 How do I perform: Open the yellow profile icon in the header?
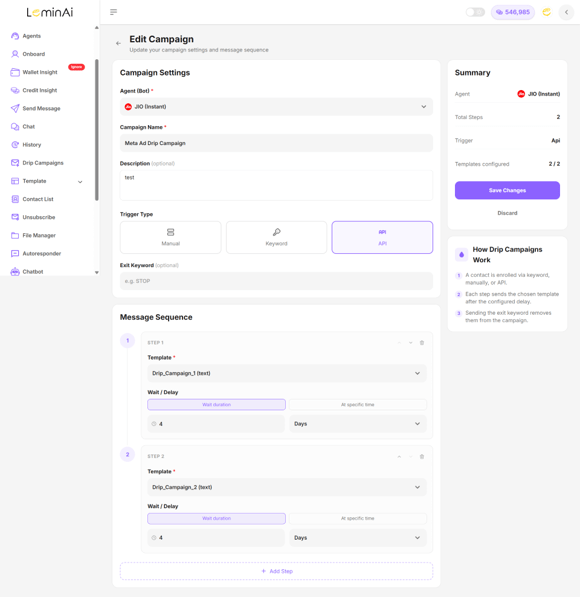[547, 12]
